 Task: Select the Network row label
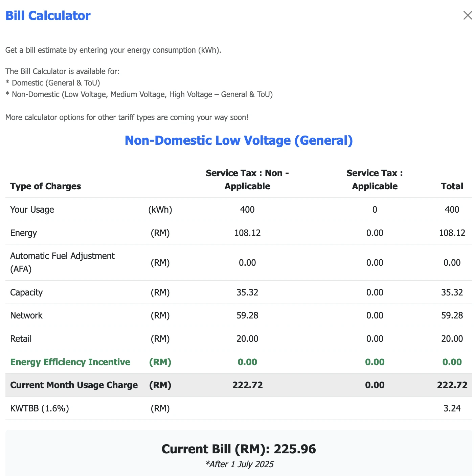[26, 315]
